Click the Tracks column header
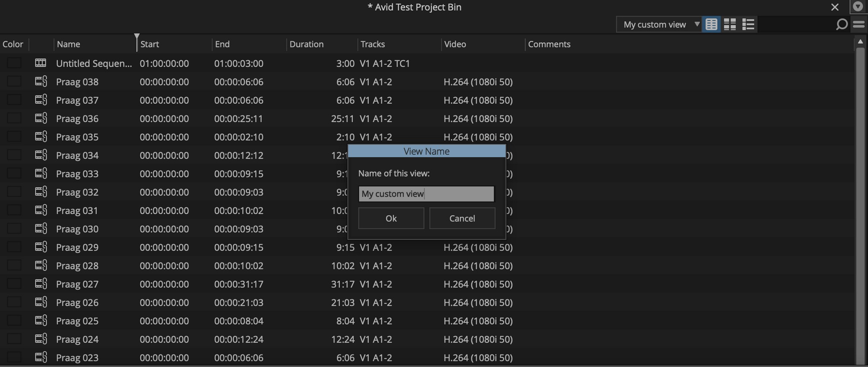Screen dimensions: 868x367 tap(373, 44)
